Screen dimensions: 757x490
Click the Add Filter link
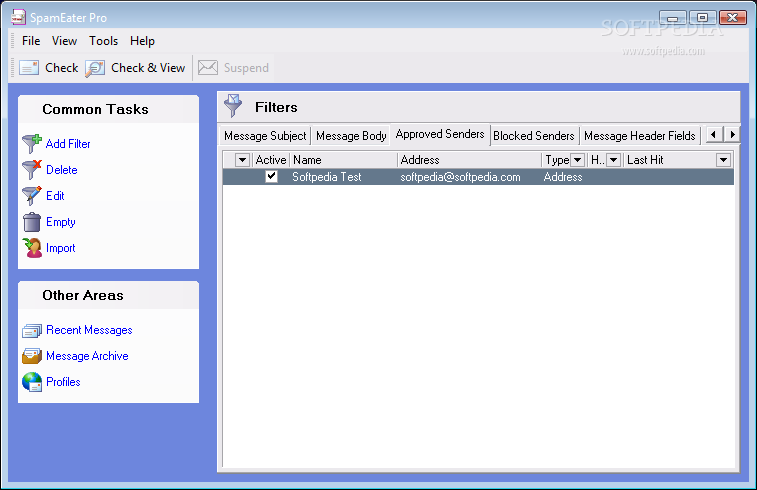pos(68,144)
